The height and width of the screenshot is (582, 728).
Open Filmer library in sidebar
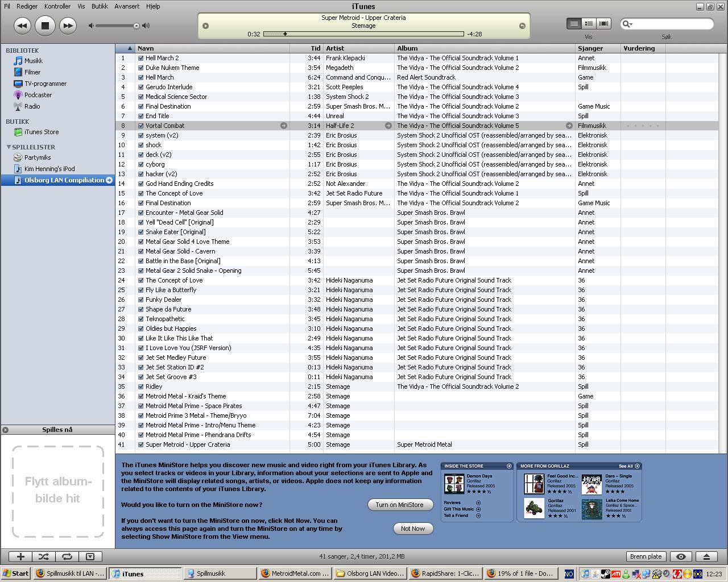tap(32, 72)
